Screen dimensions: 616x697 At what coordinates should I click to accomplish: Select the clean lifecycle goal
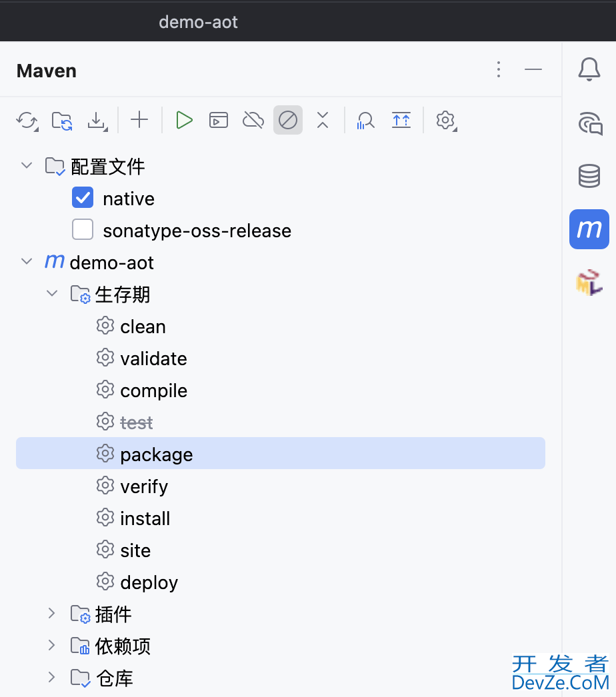pos(143,327)
